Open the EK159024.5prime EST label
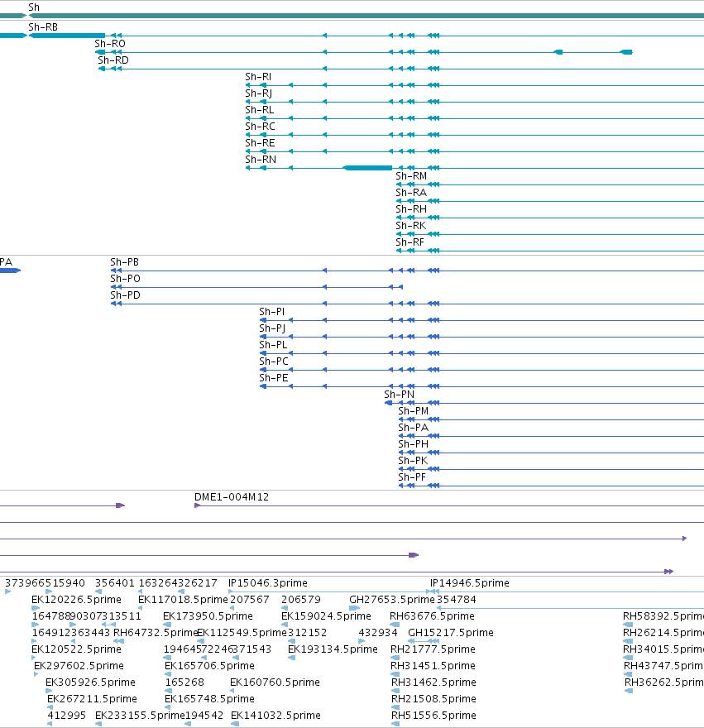The image size is (704, 728). (326, 616)
